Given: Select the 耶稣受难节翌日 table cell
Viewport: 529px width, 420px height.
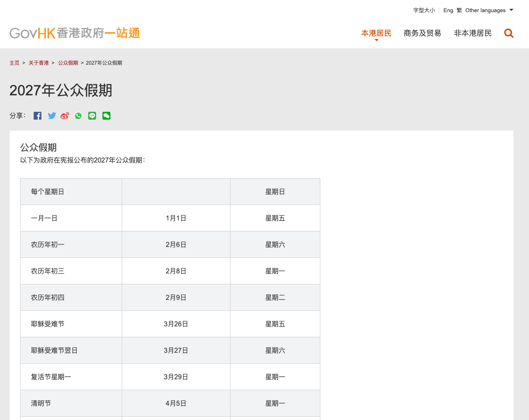Looking at the screenshot, I should [x=71, y=350].
